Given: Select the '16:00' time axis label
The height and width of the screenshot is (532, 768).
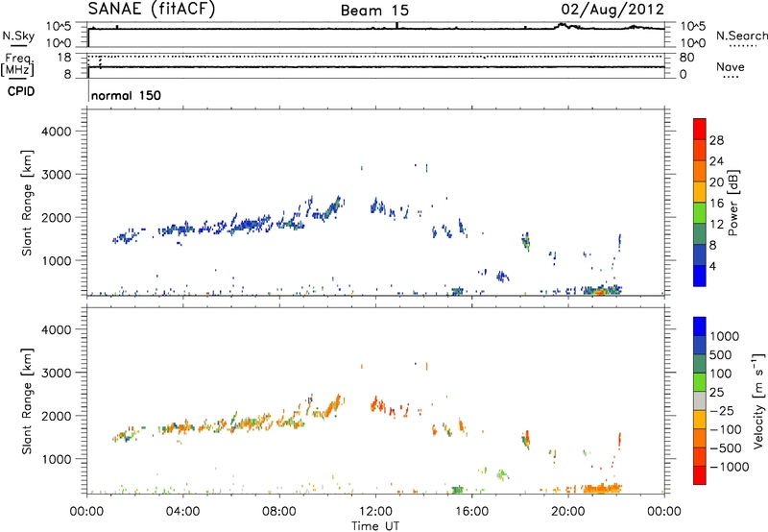Looking at the screenshot, I should coord(471,512).
